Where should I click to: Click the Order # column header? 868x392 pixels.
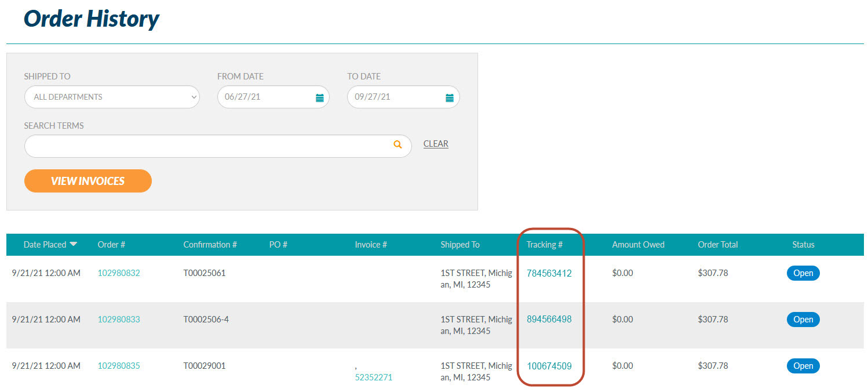pos(112,245)
